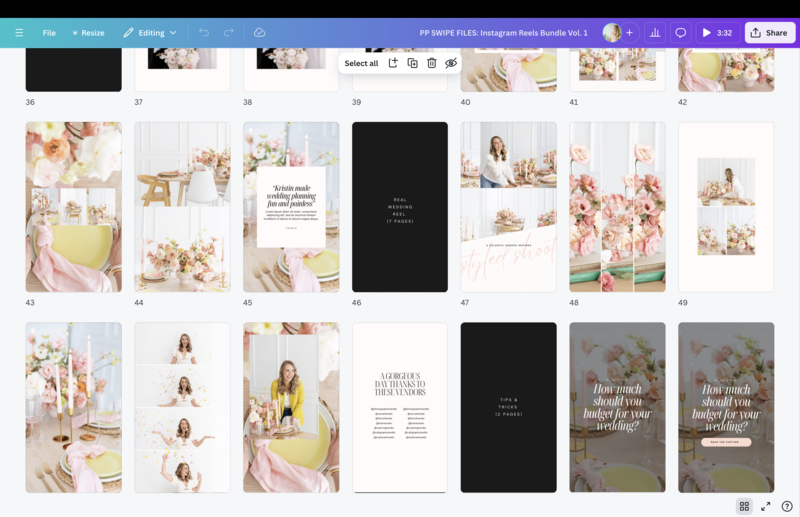Add collaborator with plus beside avatar
Image resolution: width=800 pixels, height=517 pixels.
(x=629, y=33)
